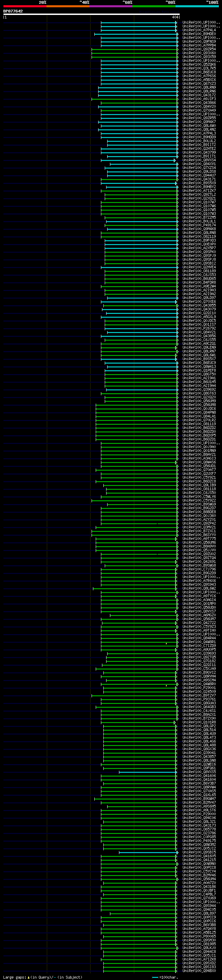Select hit label UniRef100_B9HDE0
The image size is (222, 980).
point(199,34)
